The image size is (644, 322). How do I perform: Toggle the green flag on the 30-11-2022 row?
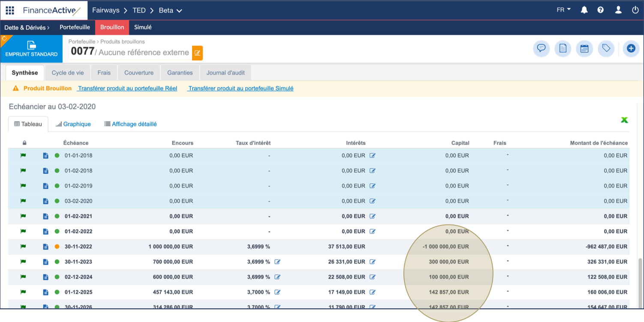(x=23, y=246)
